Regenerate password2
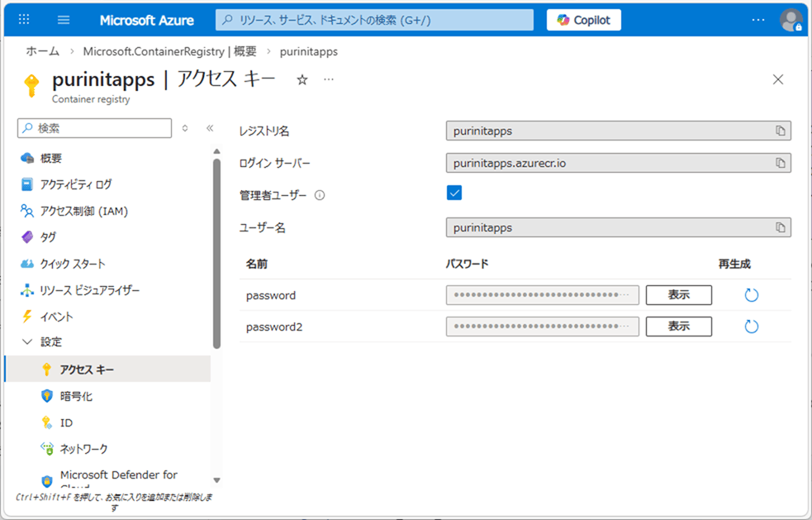 pos(751,327)
